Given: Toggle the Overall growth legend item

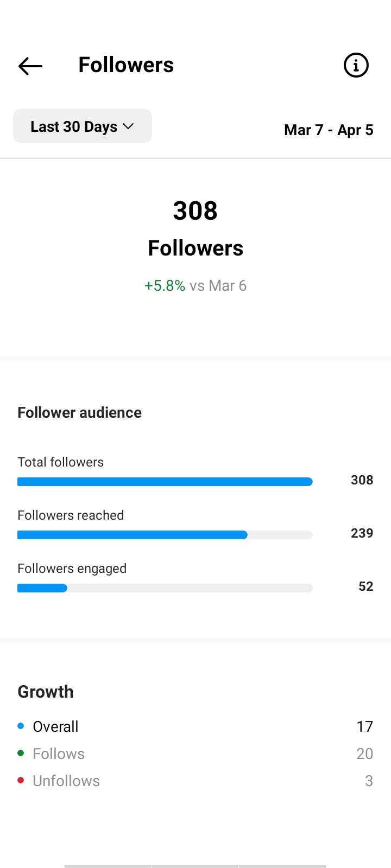Looking at the screenshot, I should [195, 726].
